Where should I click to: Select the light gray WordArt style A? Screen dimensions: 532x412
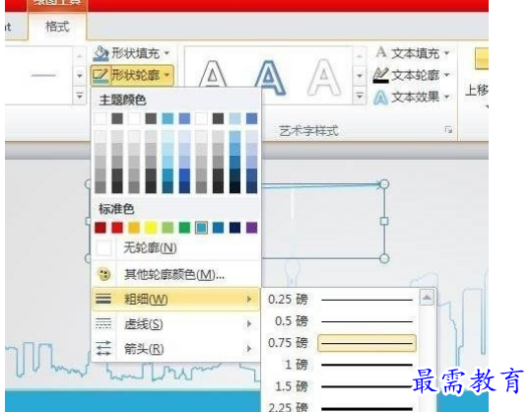[324, 77]
